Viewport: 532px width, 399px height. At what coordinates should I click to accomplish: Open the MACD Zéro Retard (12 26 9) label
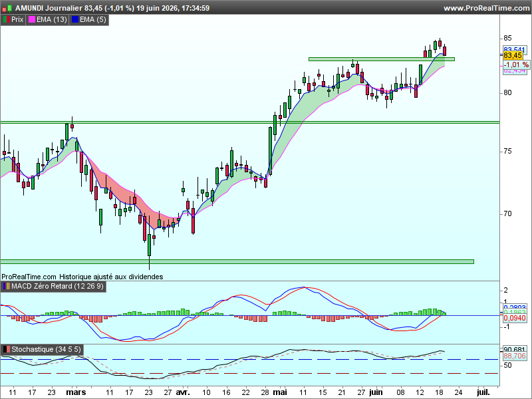57,287
